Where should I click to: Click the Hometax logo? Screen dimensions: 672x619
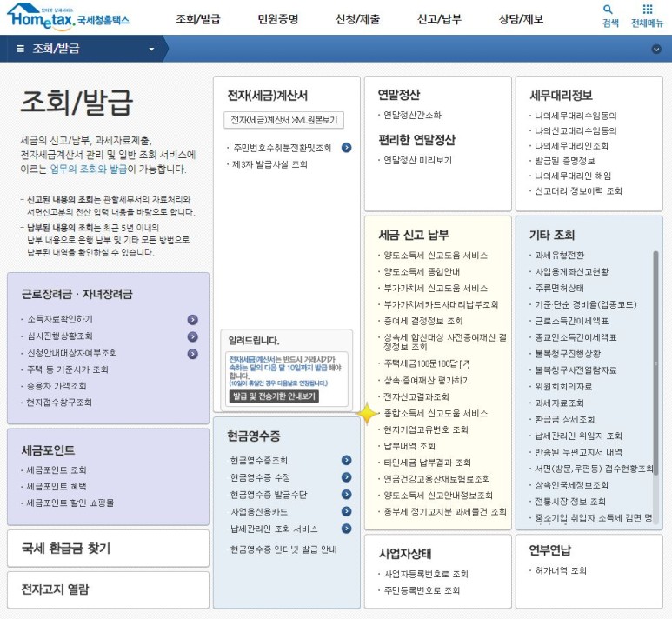click(68, 17)
